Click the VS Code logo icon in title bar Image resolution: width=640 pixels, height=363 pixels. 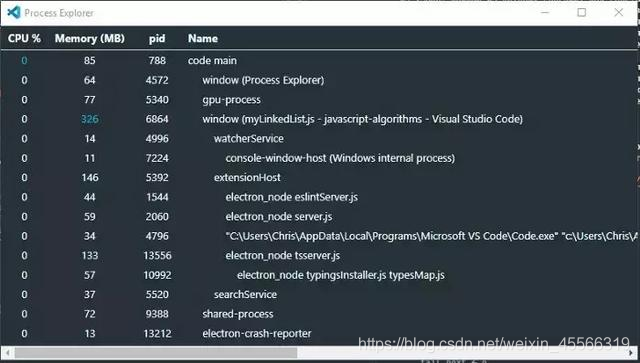pyautogui.click(x=14, y=12)
